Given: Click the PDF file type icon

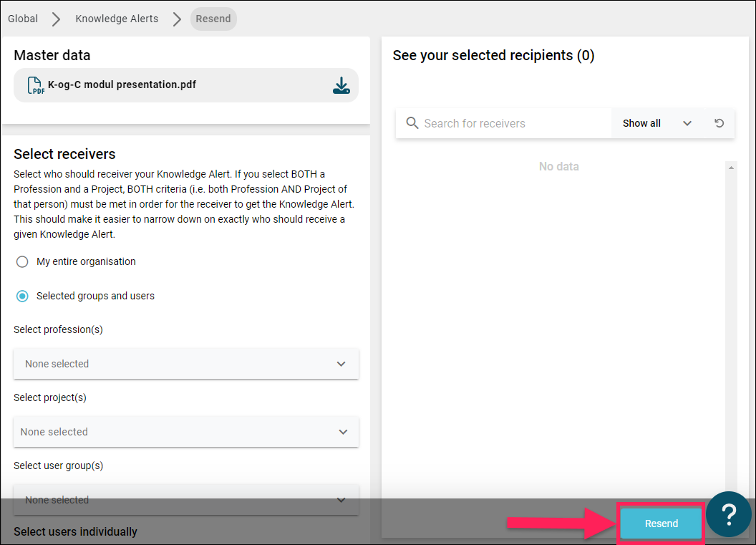Looking at the screenshot, I should (36, 85).
